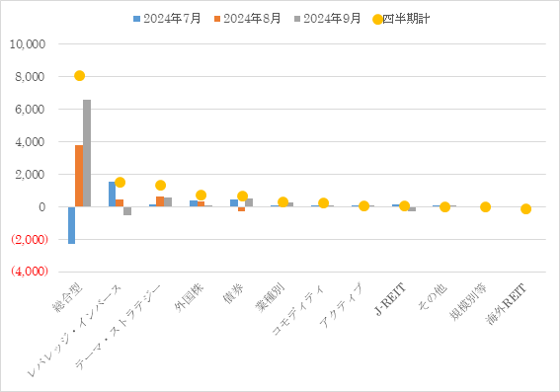The image size is (560, 392).
Task: Click the gray 2024年9月 legend swatch
Action: 297,19
